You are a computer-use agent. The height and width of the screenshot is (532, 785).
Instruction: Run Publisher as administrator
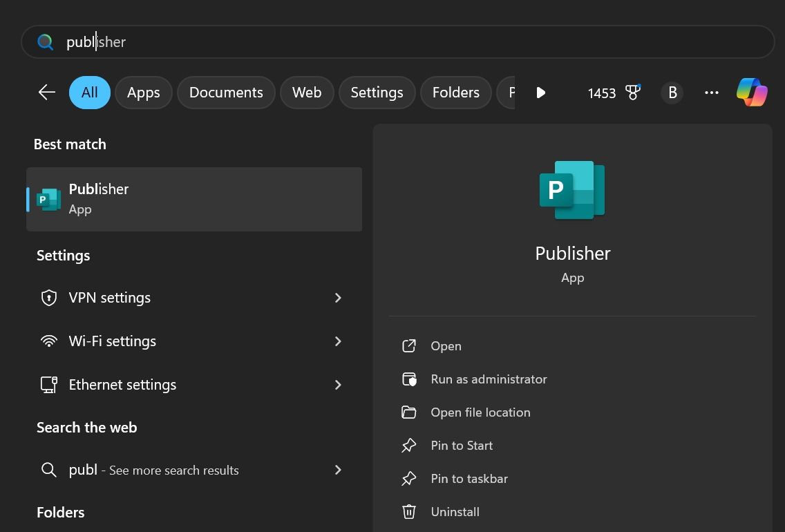(x=489, y=379)
